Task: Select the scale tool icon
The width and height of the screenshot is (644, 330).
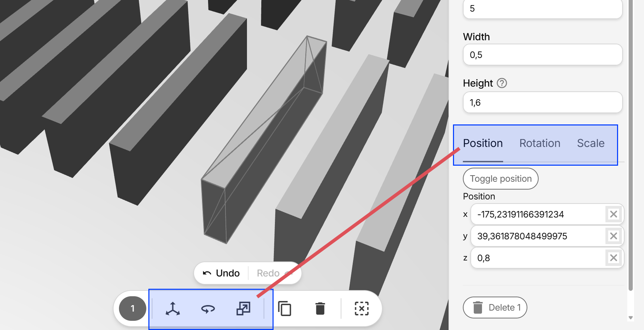Action: pos(243,309)
